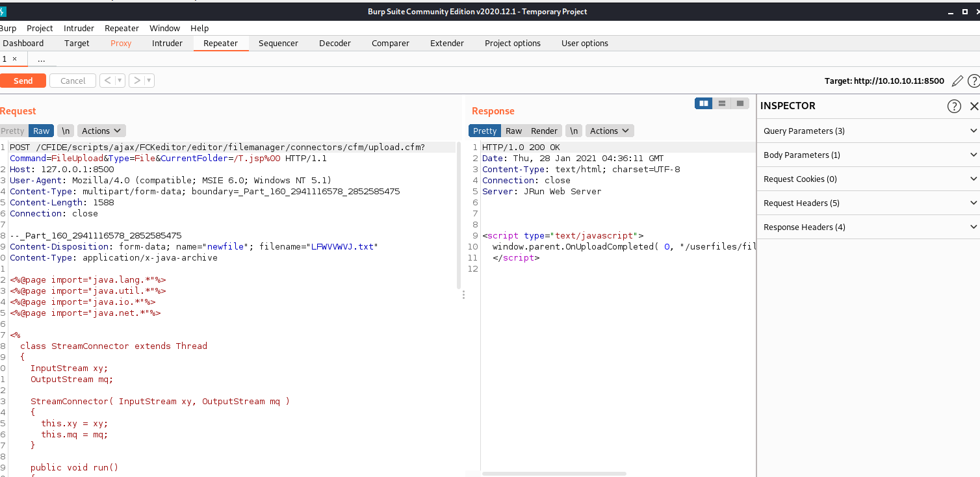Send the request

(23, 81)
